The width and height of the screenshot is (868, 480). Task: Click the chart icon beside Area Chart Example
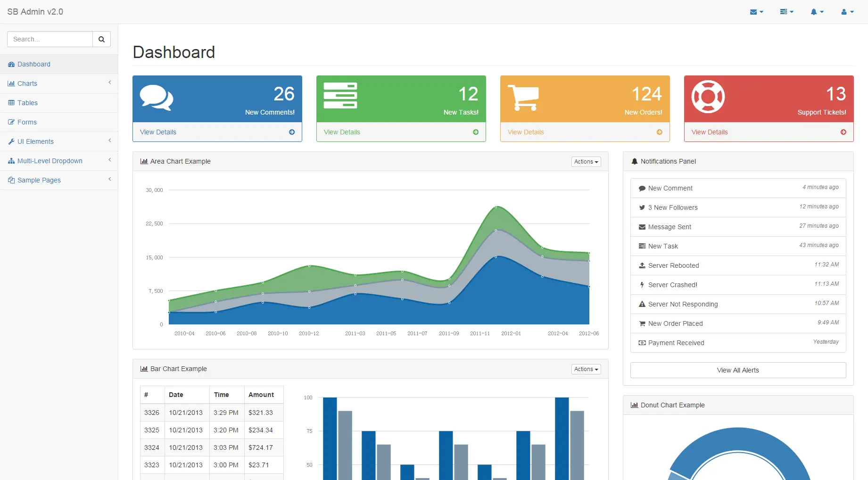click(144, 161)
